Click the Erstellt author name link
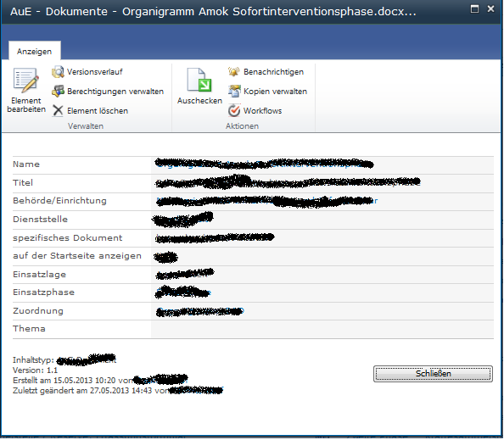Viewport: 504px width, 440px height. (160, 379)
